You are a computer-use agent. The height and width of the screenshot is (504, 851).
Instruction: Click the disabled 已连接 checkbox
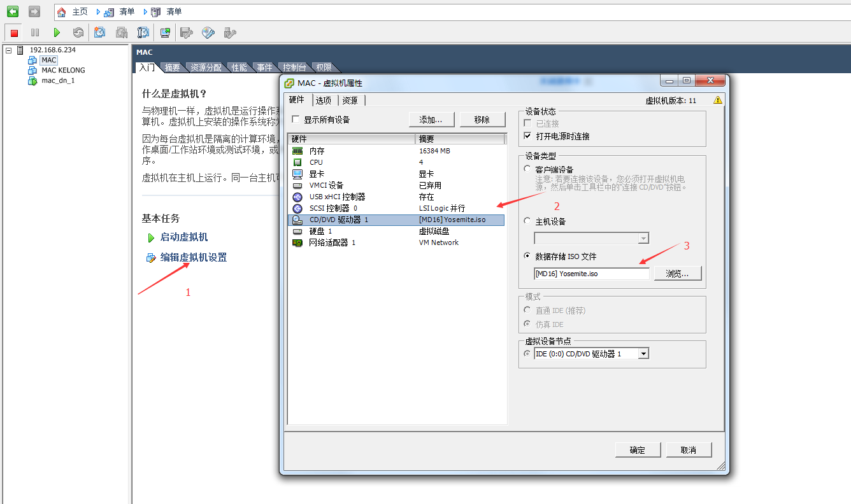pos(527,123)
